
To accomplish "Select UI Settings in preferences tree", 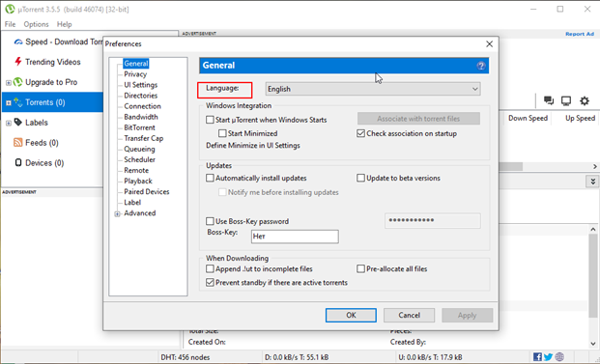I will coord(140,85).
